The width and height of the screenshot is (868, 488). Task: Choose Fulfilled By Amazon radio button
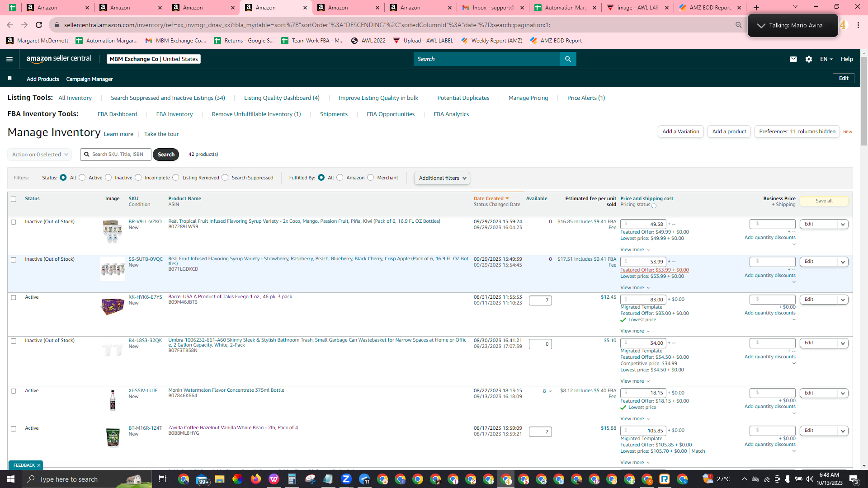pos(340,178)
